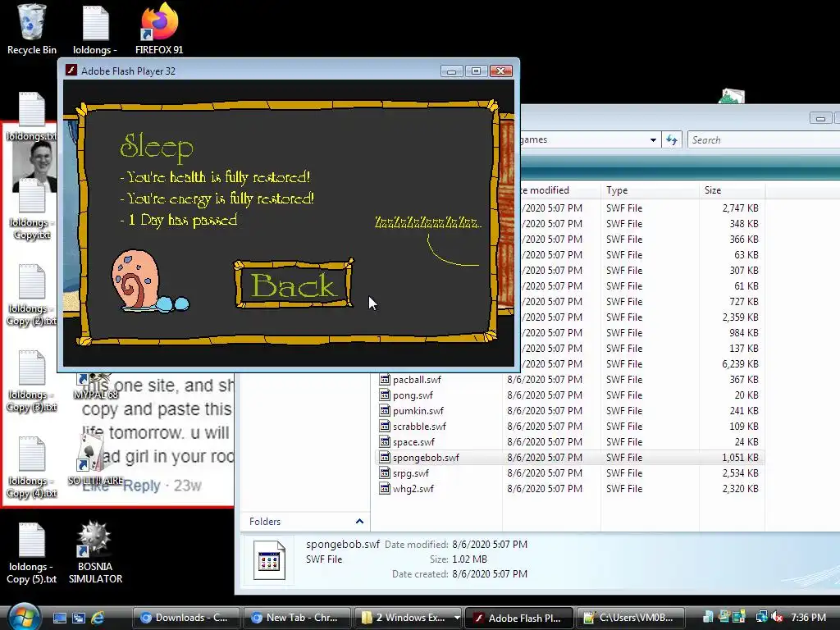Screen dimensions: 840x630
Task: Select pacball.swf in Explorer
Action: (x=417, y=380)
